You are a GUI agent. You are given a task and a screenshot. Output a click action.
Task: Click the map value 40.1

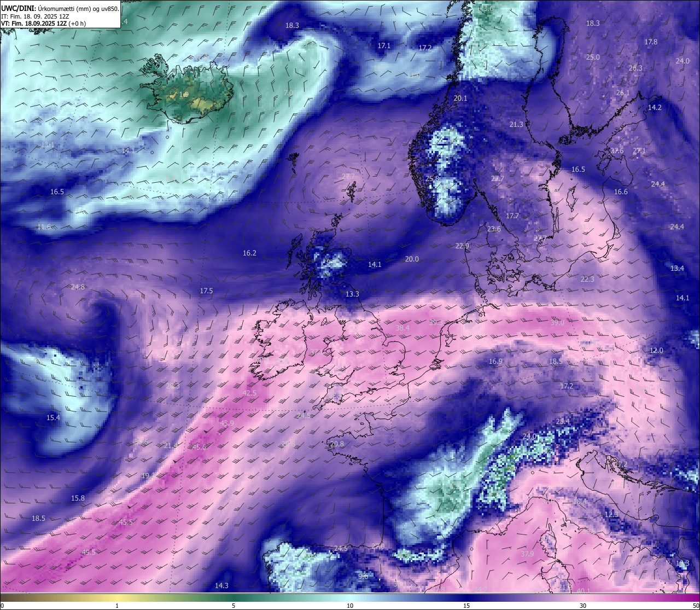(584, 591)
